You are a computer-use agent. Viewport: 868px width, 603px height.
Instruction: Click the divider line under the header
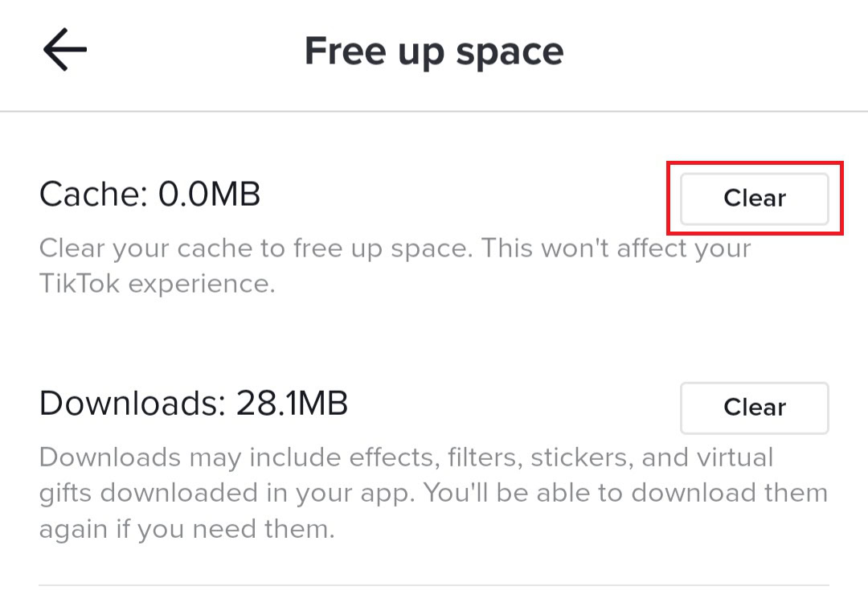pyautogui.click(x=434, y=111)
